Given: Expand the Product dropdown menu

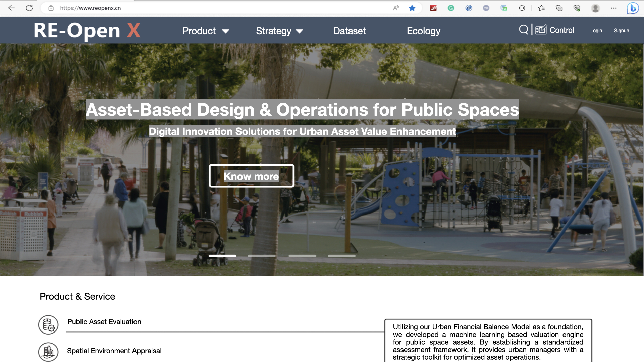Looking at the screenshot, I should [205, 31].
